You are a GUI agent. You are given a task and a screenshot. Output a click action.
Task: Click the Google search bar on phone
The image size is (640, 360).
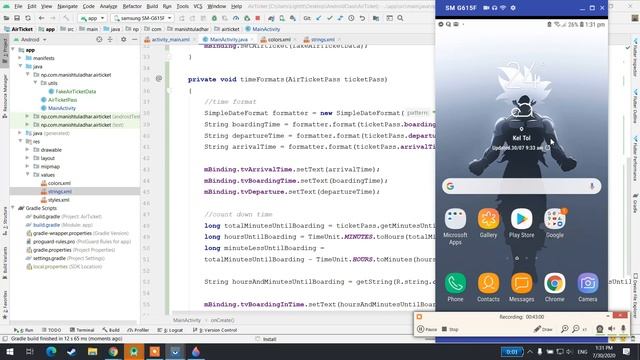(x=521, y=186)
